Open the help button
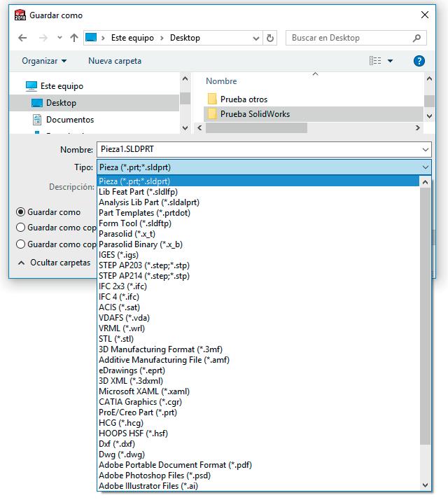 (419, 61)
